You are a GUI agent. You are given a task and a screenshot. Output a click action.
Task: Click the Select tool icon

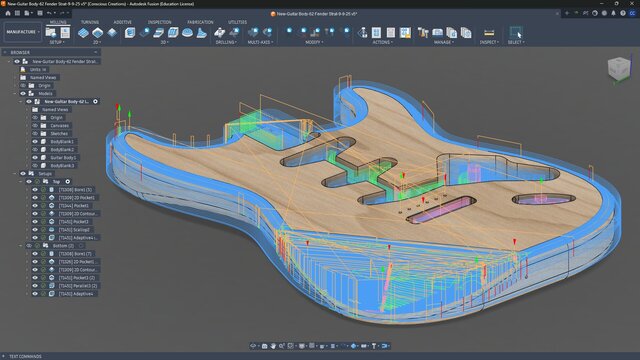(516, 33)
